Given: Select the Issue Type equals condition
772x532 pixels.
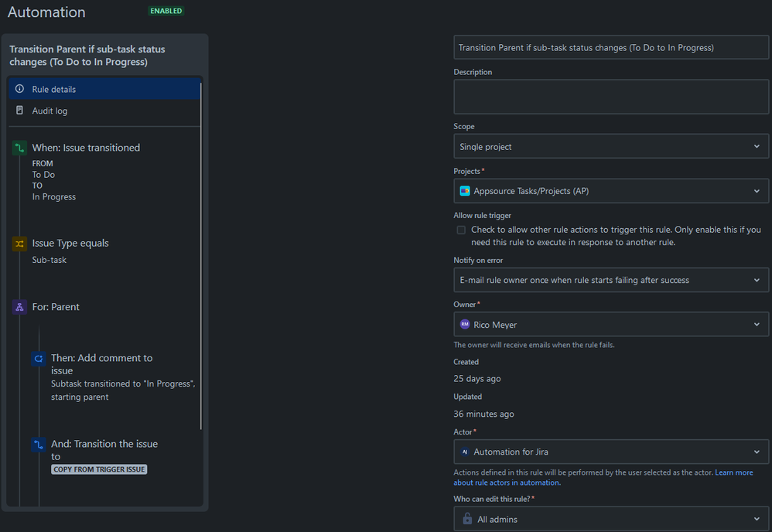Looking at the screenshot, I should tap(70, 243).
